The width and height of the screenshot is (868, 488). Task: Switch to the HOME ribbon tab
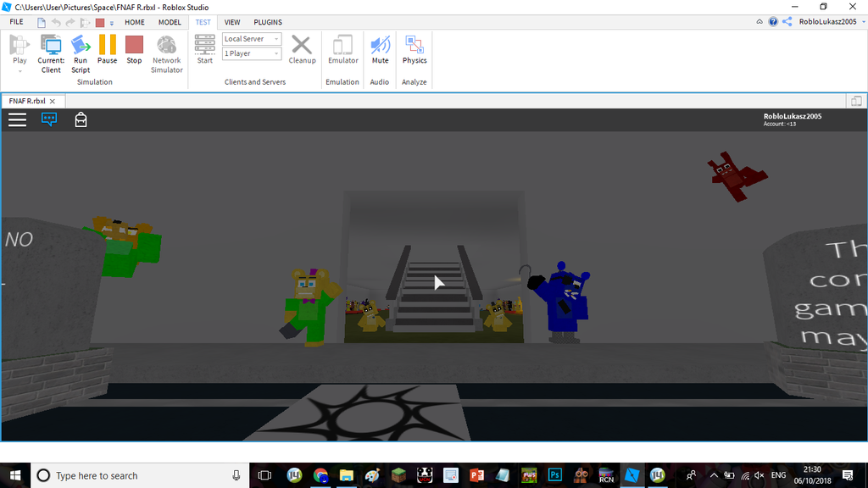(135, 22)
